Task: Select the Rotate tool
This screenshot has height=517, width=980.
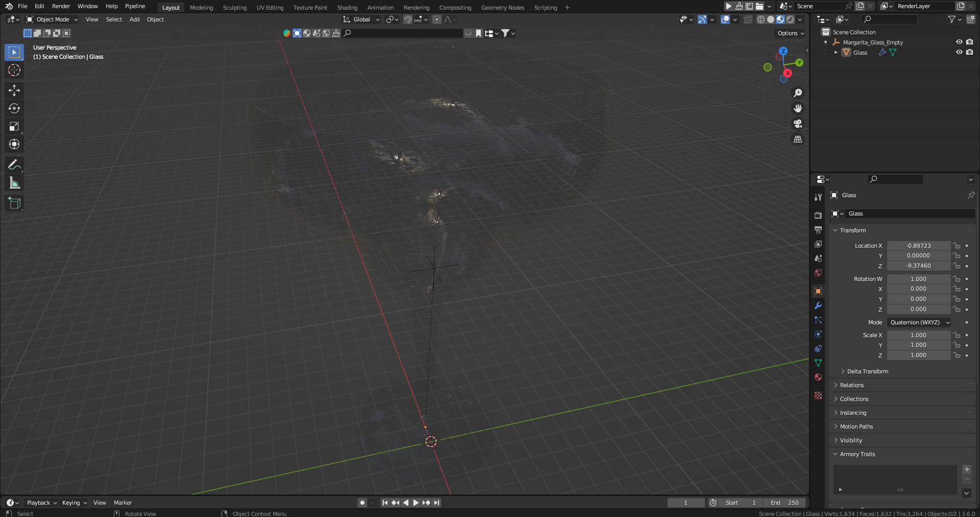Action: [x=14, y=108]
